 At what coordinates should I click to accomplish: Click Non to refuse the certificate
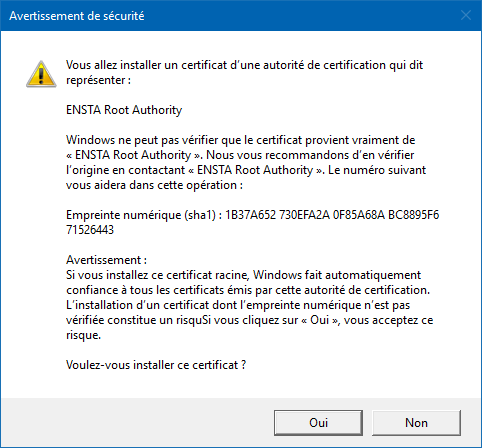[x=416, y=423]
